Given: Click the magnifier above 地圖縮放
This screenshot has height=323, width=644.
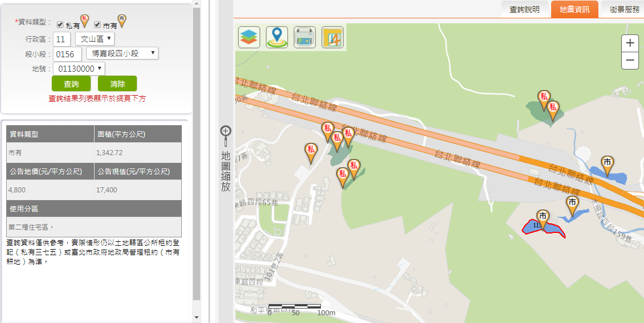Looking at the screenshot, I should (x=225, y=131).
